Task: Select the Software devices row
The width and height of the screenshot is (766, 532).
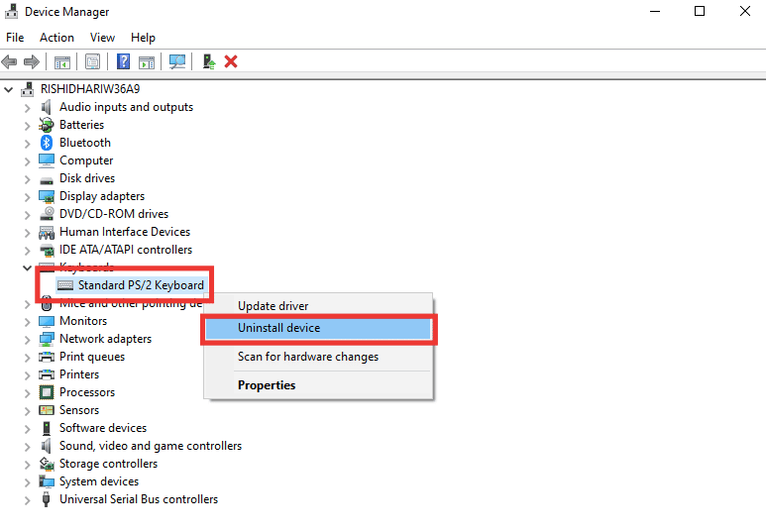Action: [103, 428]
